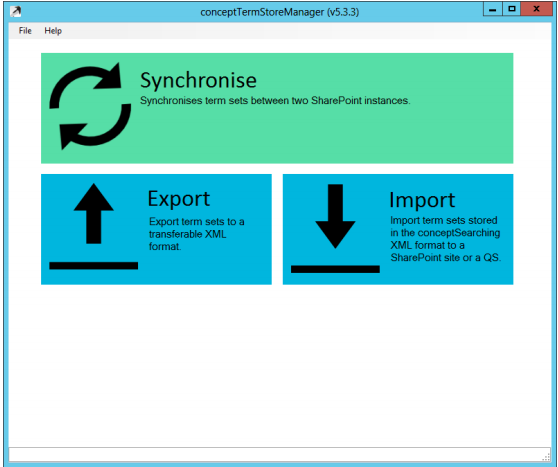Click the Synchronises term sets description

coord(275,101)
